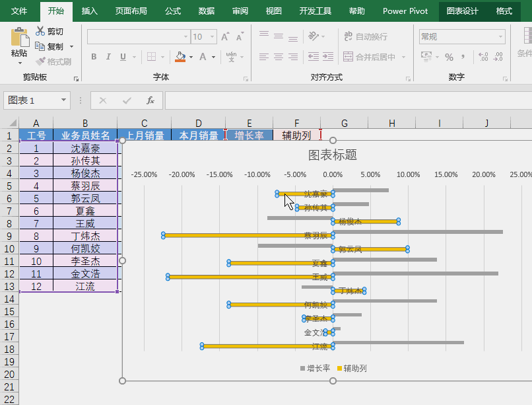Click the Format Painter brush icon

coord(40,61)
